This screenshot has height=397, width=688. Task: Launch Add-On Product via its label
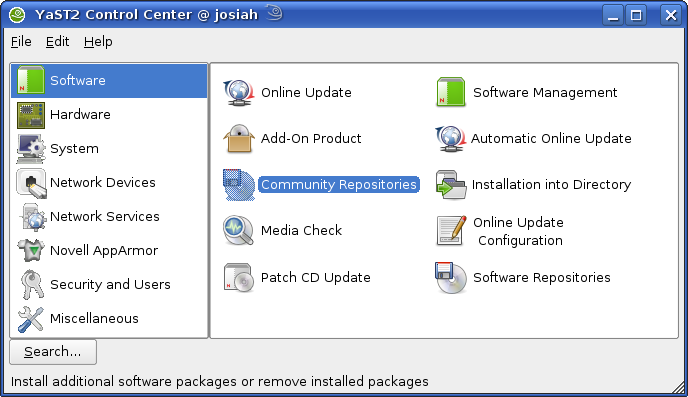point(311,139)
